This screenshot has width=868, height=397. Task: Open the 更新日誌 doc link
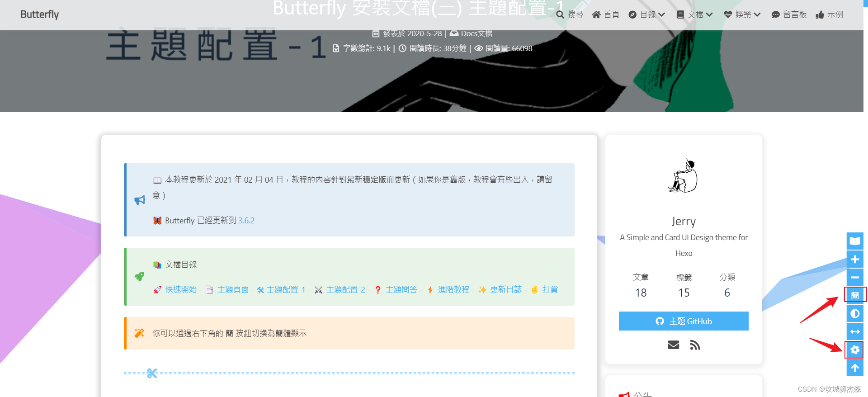tap(506, 289)
